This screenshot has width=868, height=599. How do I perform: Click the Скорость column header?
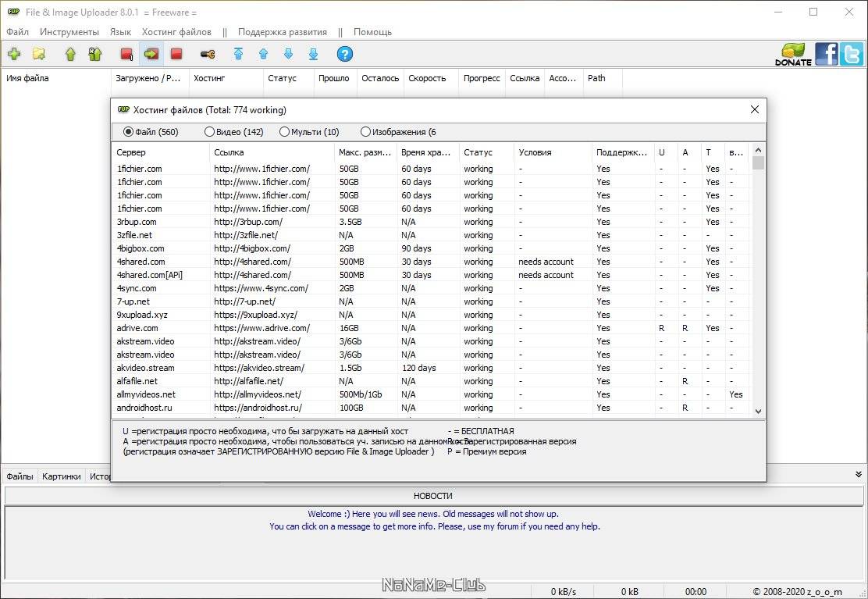pos(431,78)
